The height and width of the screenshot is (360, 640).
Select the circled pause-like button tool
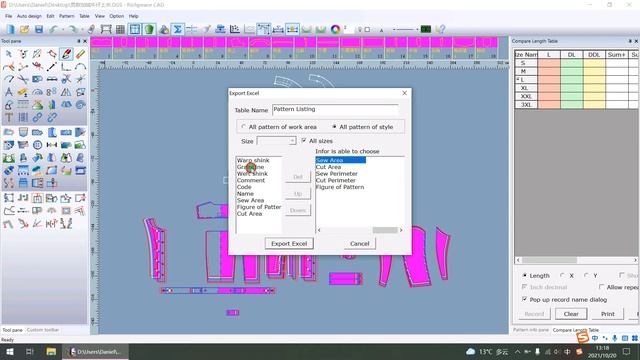tap(37, 145)
